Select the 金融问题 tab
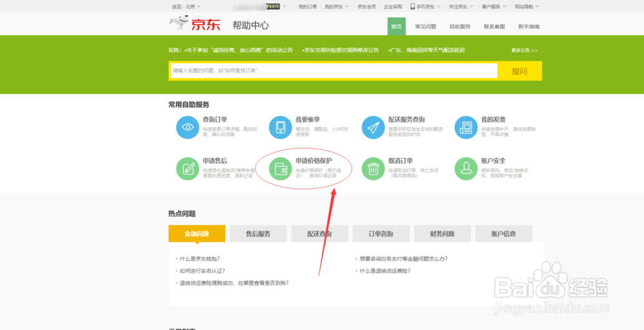Image resolution: width=644 pixels, height=330 pixels. (196, 234)
